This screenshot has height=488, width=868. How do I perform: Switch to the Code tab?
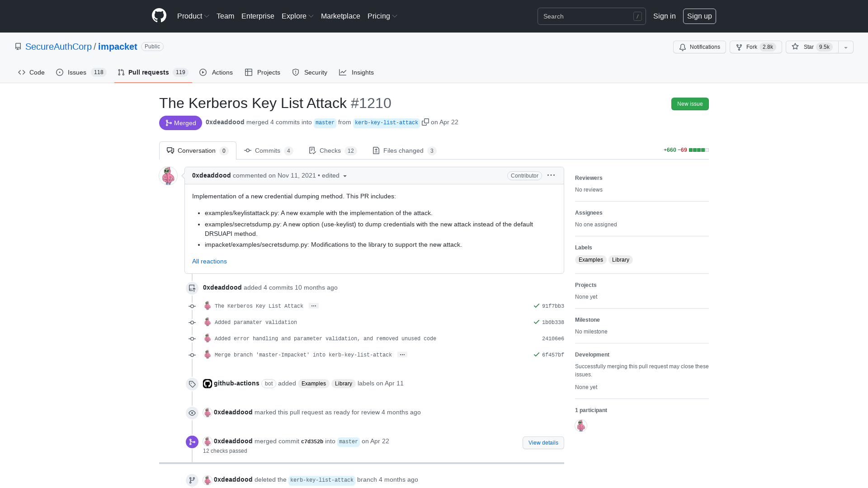(x=31, y=72)
